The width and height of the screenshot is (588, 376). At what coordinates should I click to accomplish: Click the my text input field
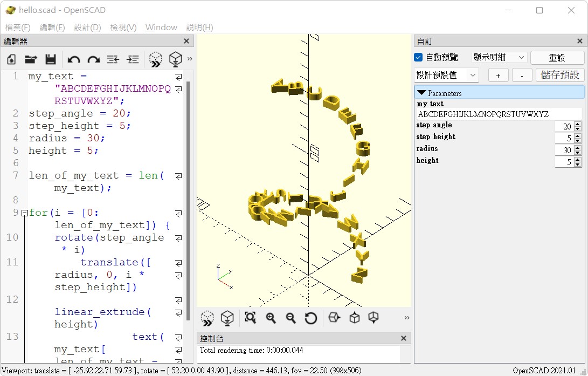tap(499, 114)
